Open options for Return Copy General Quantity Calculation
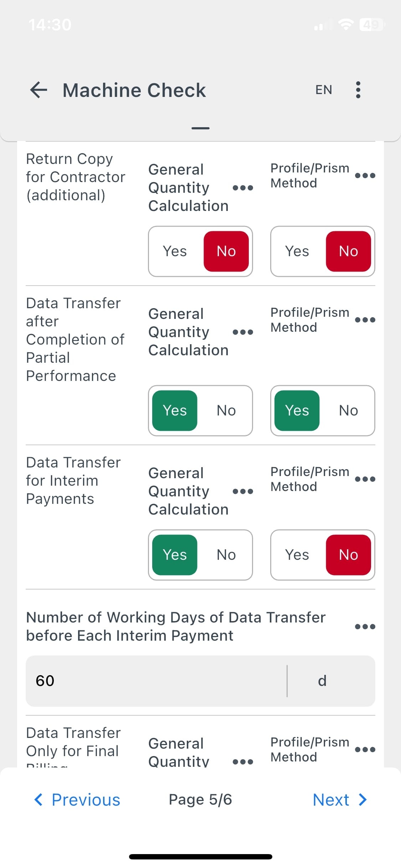The width and height of the screenshot is (401, 868). (x=243, y=188)
